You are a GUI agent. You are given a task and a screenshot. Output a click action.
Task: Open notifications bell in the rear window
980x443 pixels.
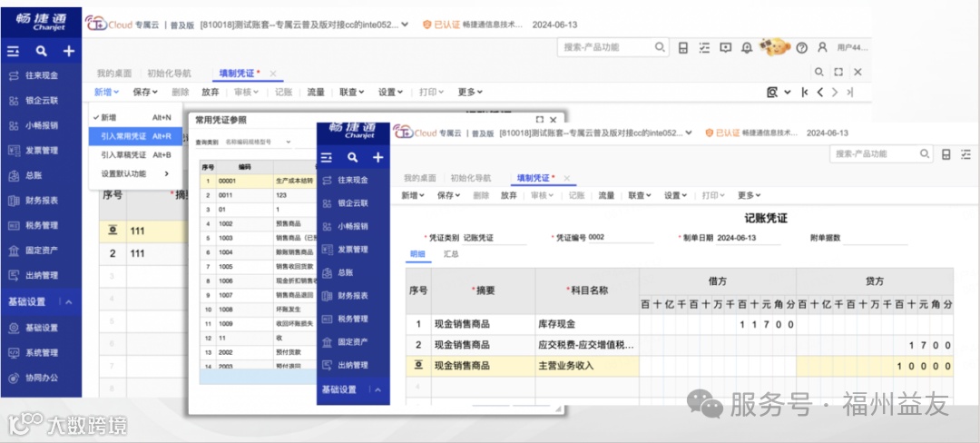[746, 47]
